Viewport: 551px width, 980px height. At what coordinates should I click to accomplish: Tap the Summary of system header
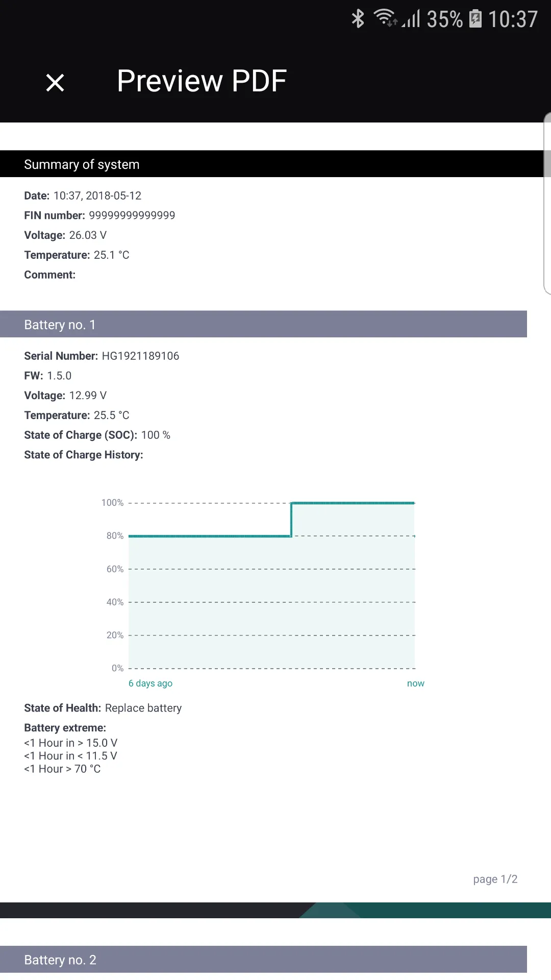pyautogui.click(x=82, y=164)
